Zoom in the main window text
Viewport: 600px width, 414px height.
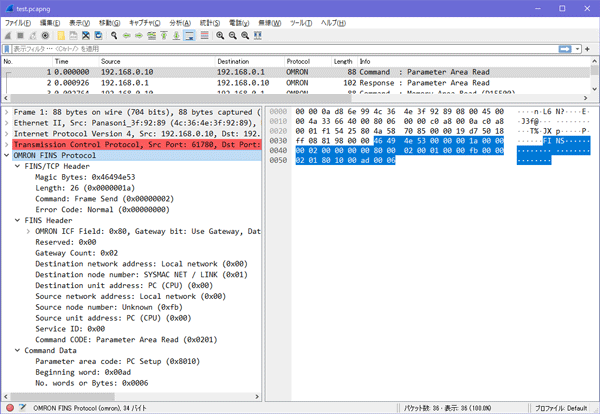click(x=220, y=36)
